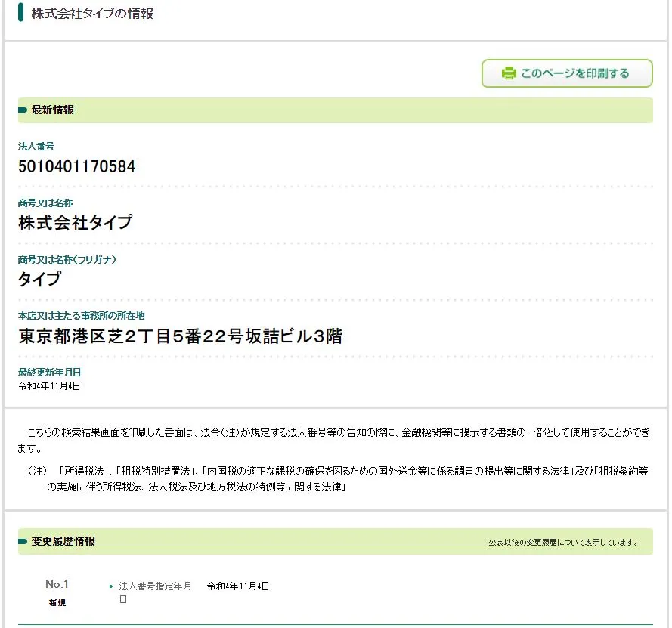Click the 新規 label under No.1
672x628 pixels.
(x=57, y=603)
